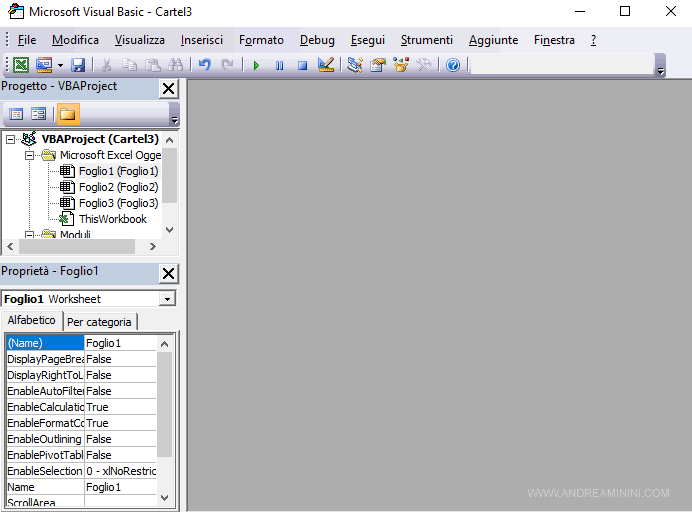Screen dimensions: 692x513
Task: Switch to the Alfabetico properties tab
Action: [x=32, y=320]
